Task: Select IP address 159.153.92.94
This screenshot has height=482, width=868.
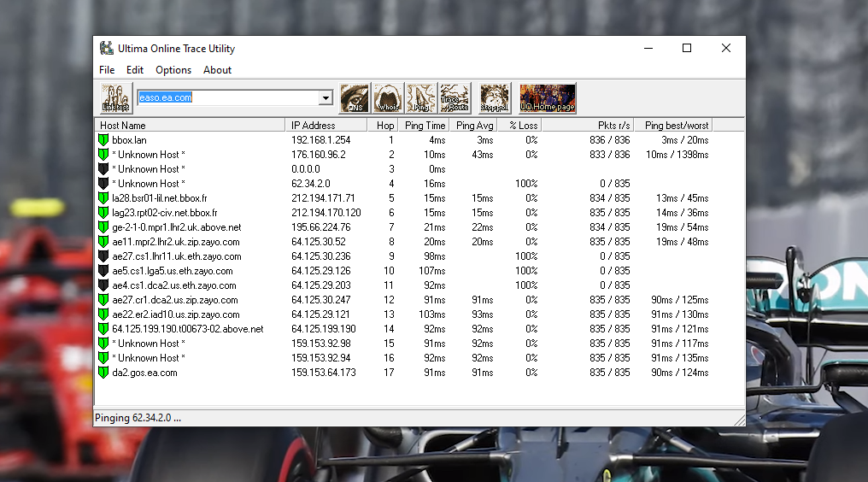Action: [321, 358]
